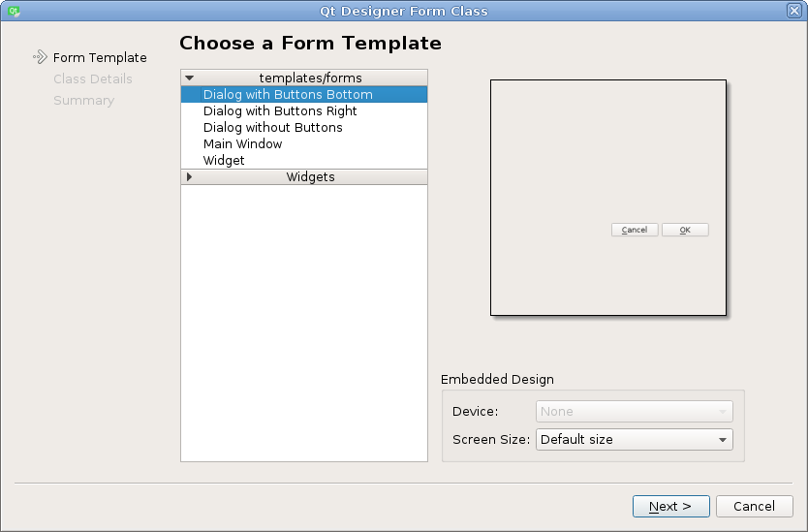Select Dialog with Buttons Bottom template
This screenshot has width=808, height=532.
[x=288, y=95]
